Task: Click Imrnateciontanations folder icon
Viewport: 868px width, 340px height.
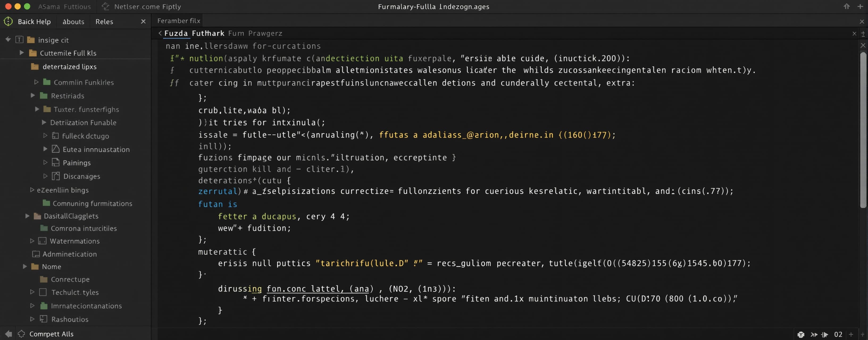Action: [44, 306]
